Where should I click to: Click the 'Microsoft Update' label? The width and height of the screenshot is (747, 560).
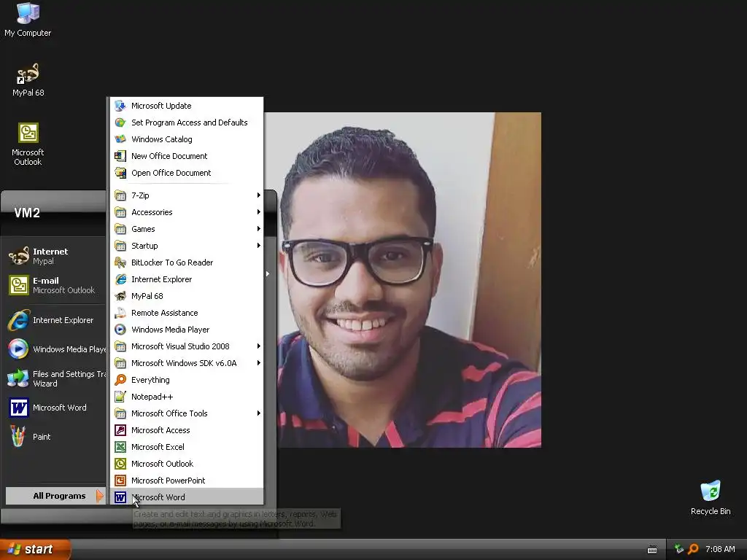[161, 106]
